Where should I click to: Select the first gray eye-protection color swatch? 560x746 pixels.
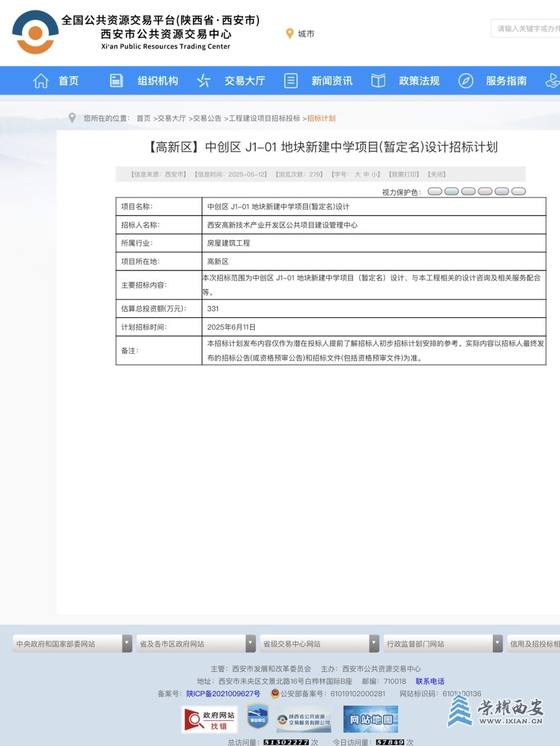[435, 191]
